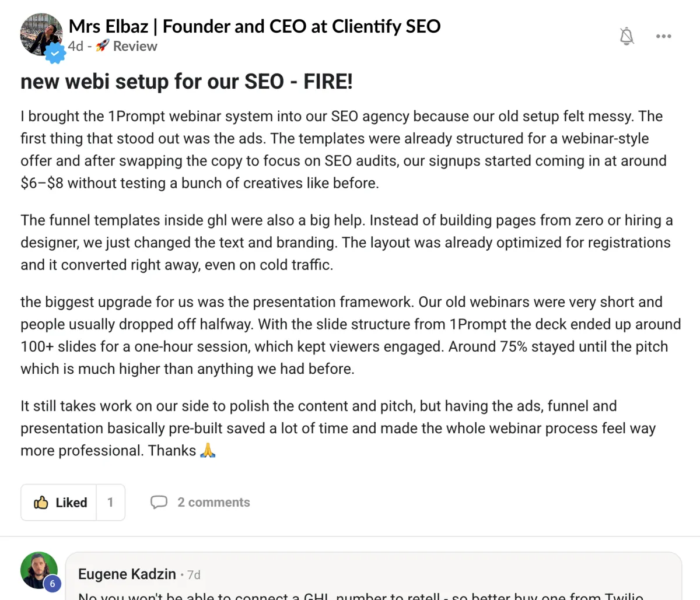
Task: Click the blue verified badge on the avatar
Action: (55, 53)
